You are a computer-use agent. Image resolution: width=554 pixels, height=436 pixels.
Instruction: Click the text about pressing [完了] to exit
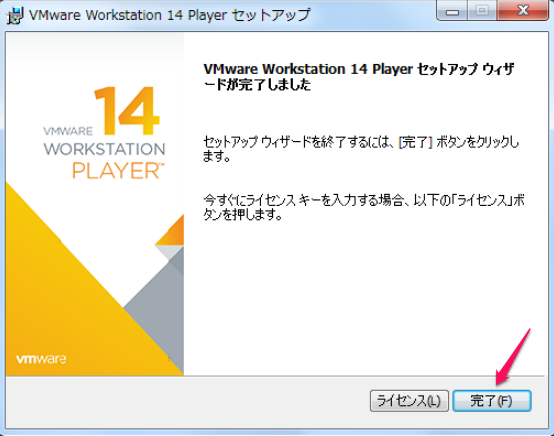pos(361,148)
